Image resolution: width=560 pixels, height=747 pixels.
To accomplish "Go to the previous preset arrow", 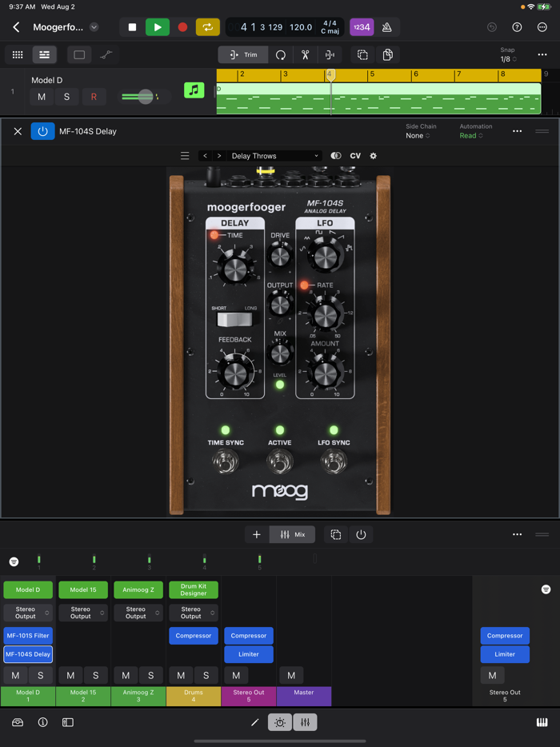I will pyautogui.click(x=205, y=156).
